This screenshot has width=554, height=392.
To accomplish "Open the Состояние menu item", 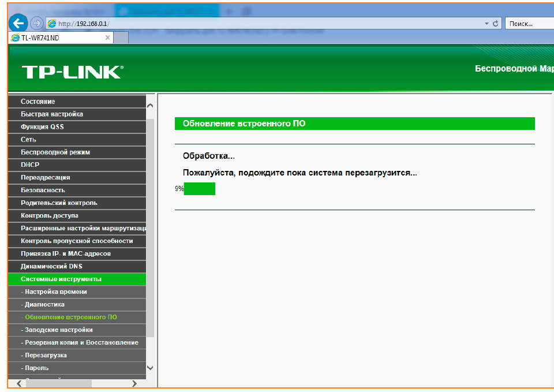I will 38,102.
